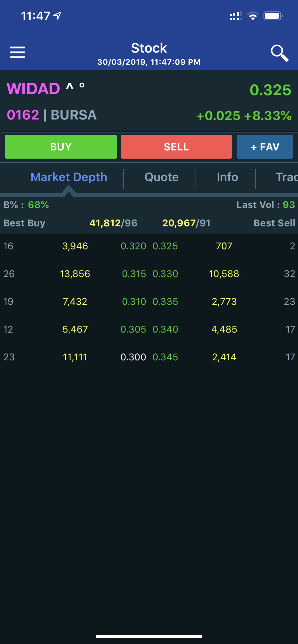Tap the search magnifier icon
Viewport: 298px width, 644px height.
point(280,53)
